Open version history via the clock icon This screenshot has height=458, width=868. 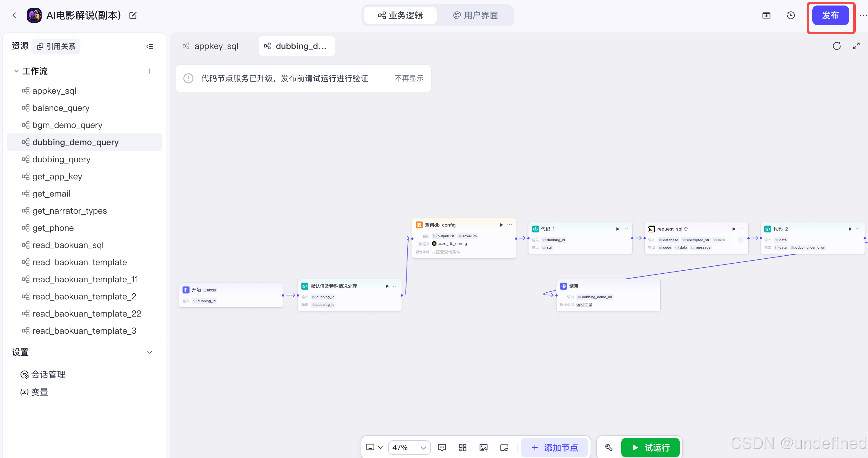coord(791,15)
